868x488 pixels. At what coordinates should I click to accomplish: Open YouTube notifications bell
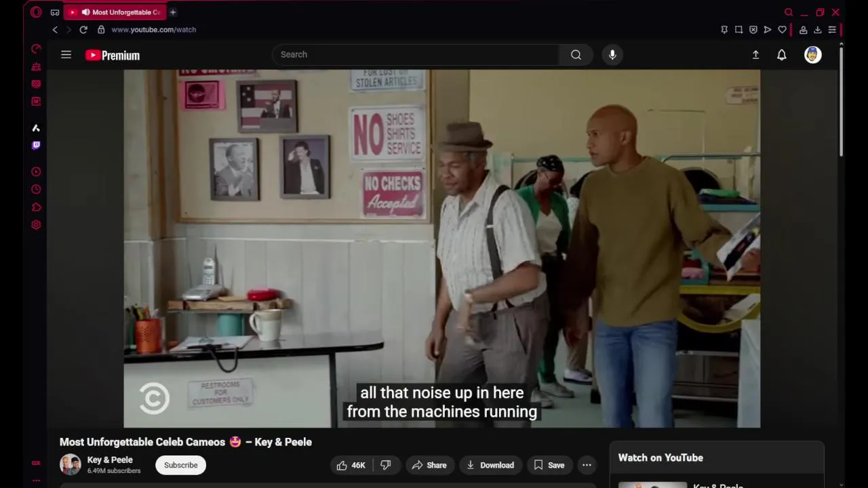pyautogui.click(x=782, y=55)
